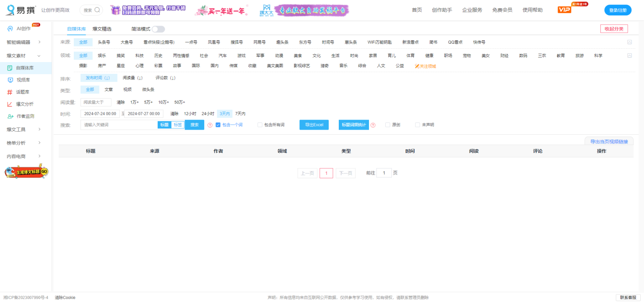The image size is (644, 302).
Task: Enable the 包含所有词 checkbox
Action: pyautogui.click(x=260, y=125)
